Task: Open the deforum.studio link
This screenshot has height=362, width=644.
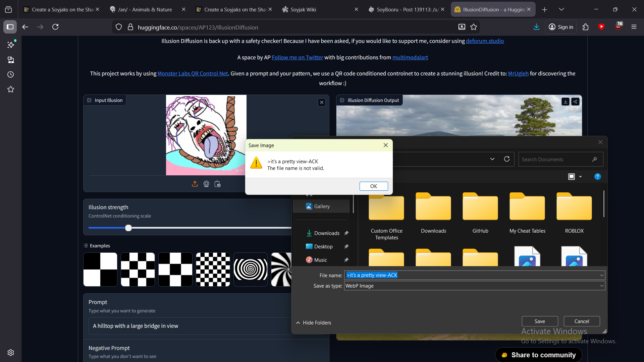Action: point(485,41)
